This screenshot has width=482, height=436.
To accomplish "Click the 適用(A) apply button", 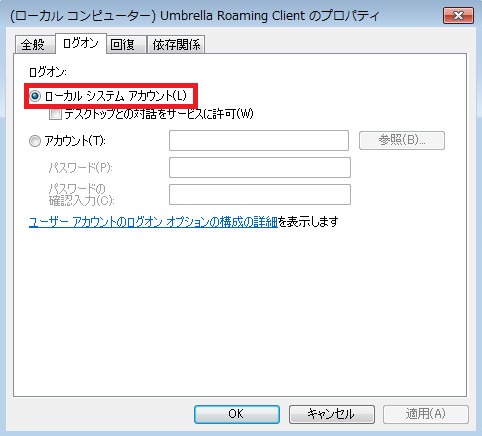I will [426, 414].
